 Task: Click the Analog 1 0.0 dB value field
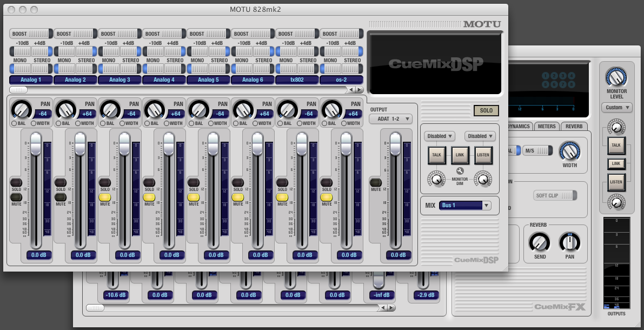point(38,255)
